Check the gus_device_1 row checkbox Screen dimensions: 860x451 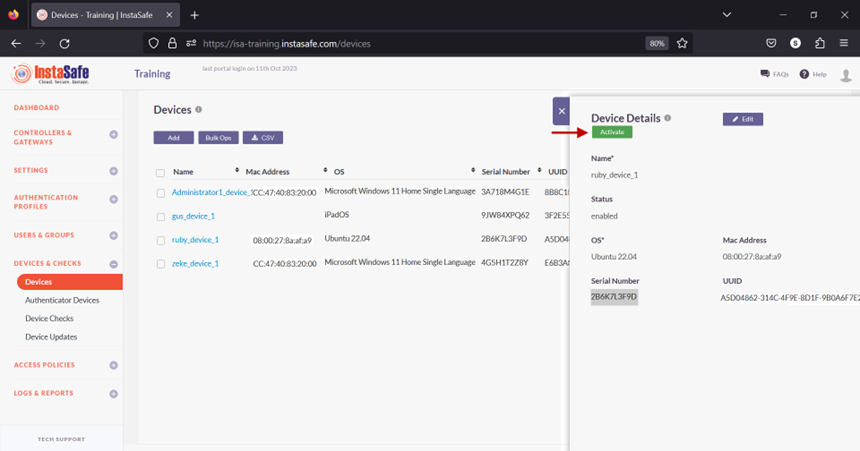pyautogui.click(x=161, y=216)
